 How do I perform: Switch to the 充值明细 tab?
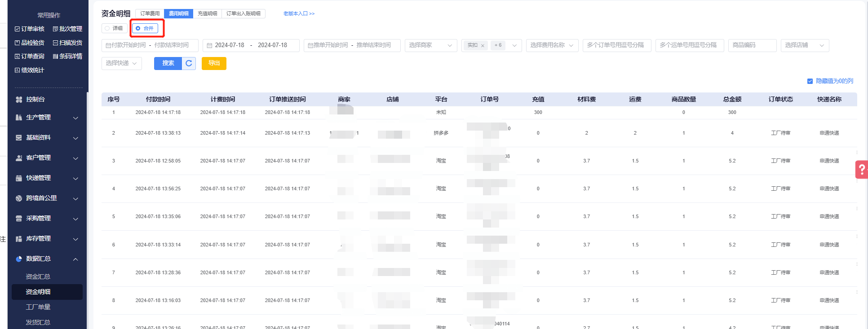click(x=207, y=13)
